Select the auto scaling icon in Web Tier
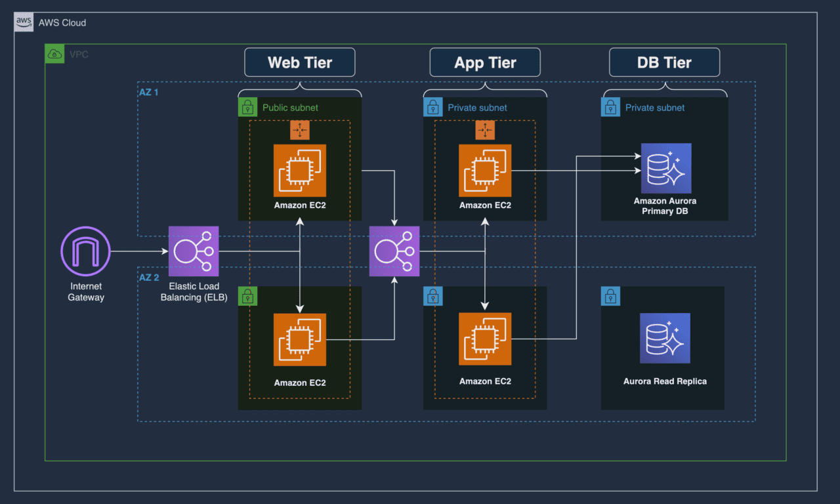This screenshot has height=504, width=840. click(x=300, y=131)
